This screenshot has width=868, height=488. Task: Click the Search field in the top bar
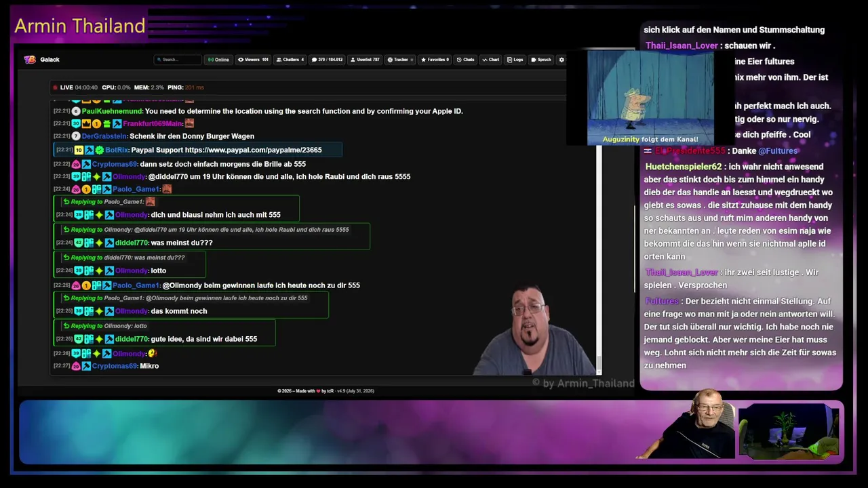(178, 60)
